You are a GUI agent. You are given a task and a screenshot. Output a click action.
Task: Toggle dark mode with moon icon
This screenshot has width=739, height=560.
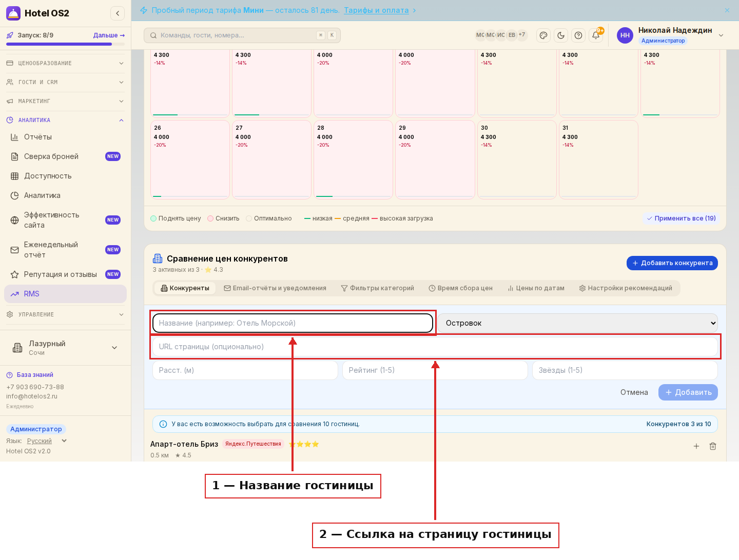(561, 35)
